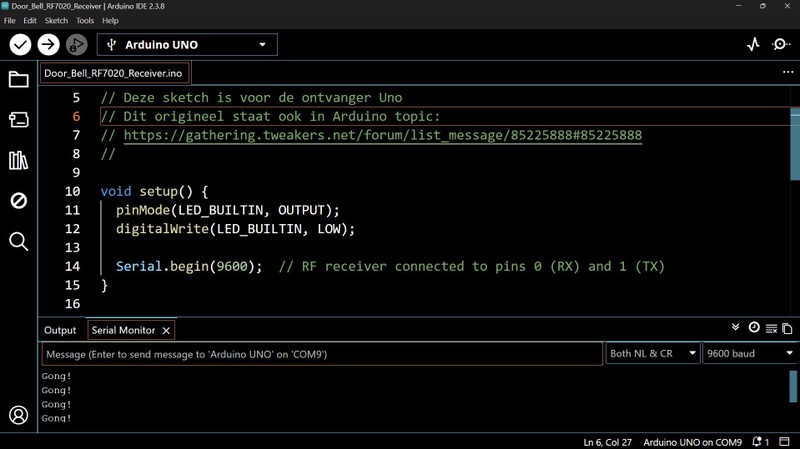Copy Serial Monitor output icon
The width and height of the screenshot is (800, 449).
click(787, 329)
